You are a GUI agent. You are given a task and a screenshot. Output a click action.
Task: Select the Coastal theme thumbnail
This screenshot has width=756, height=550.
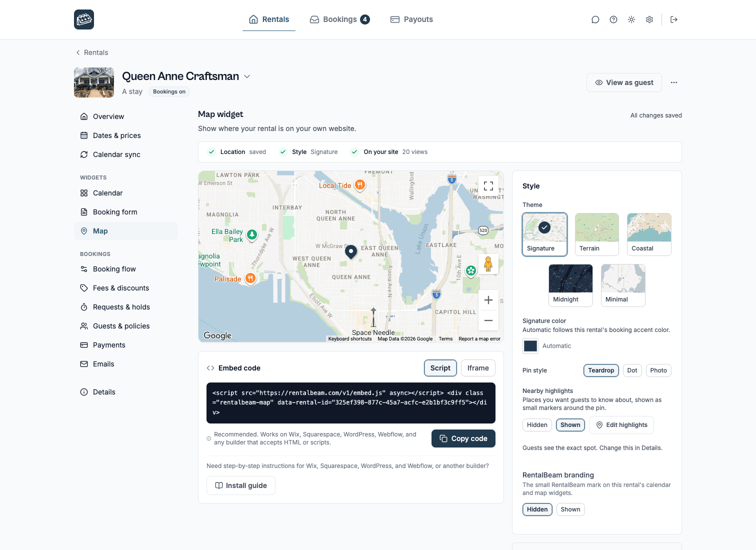[x=649, y=234]
